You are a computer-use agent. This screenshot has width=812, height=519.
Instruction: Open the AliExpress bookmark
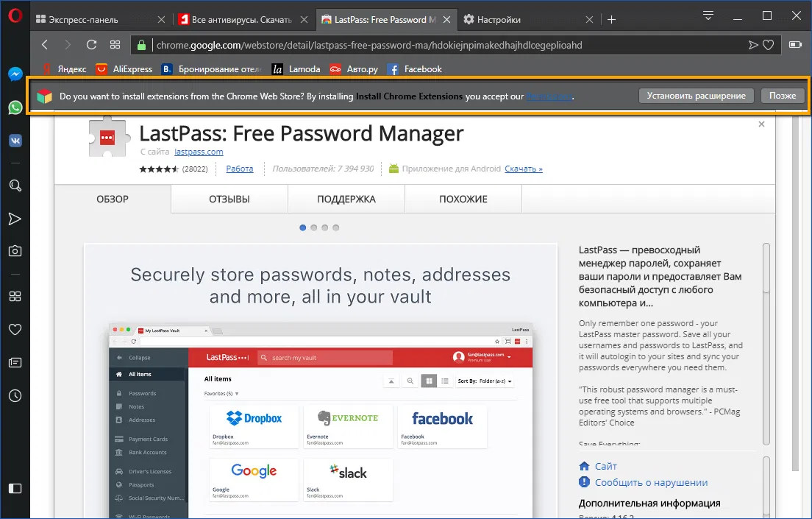tap(124, 69)
